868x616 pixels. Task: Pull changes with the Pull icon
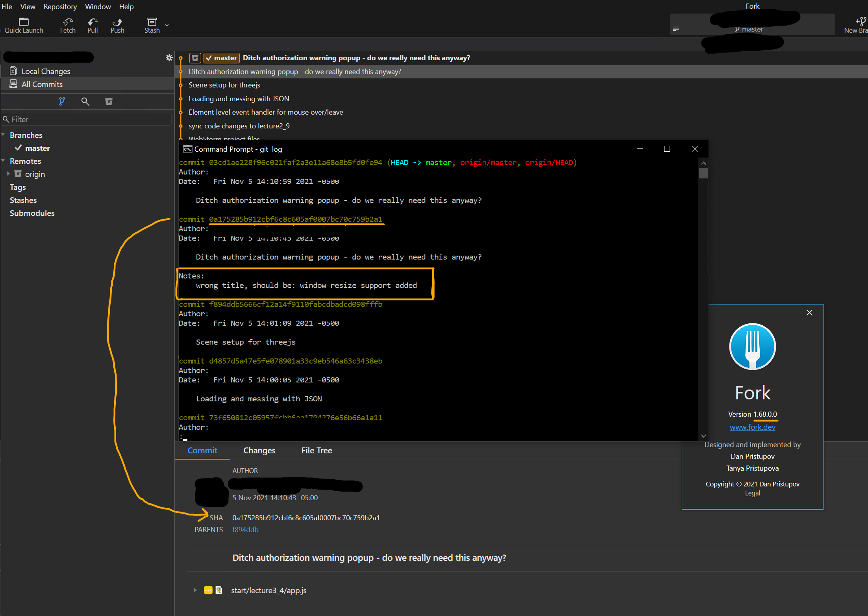click(x=93, y=22)
